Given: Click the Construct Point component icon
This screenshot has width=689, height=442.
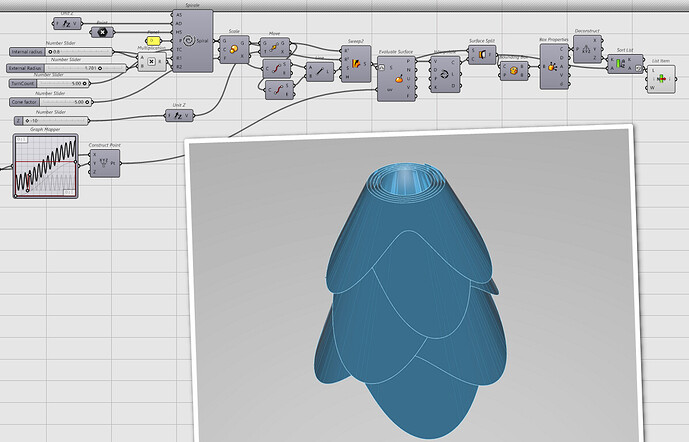Looking at the screenshot, I should 104,163.
